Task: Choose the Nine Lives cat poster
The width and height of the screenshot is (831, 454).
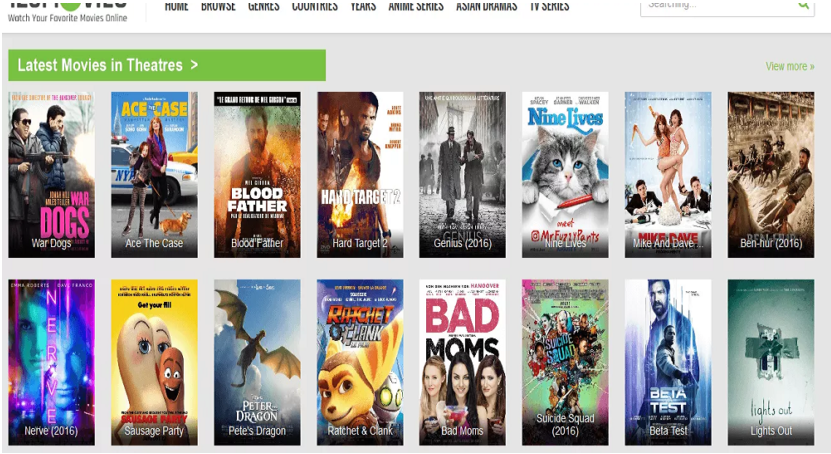Action: pyautogui.click(x=565, y=175)
